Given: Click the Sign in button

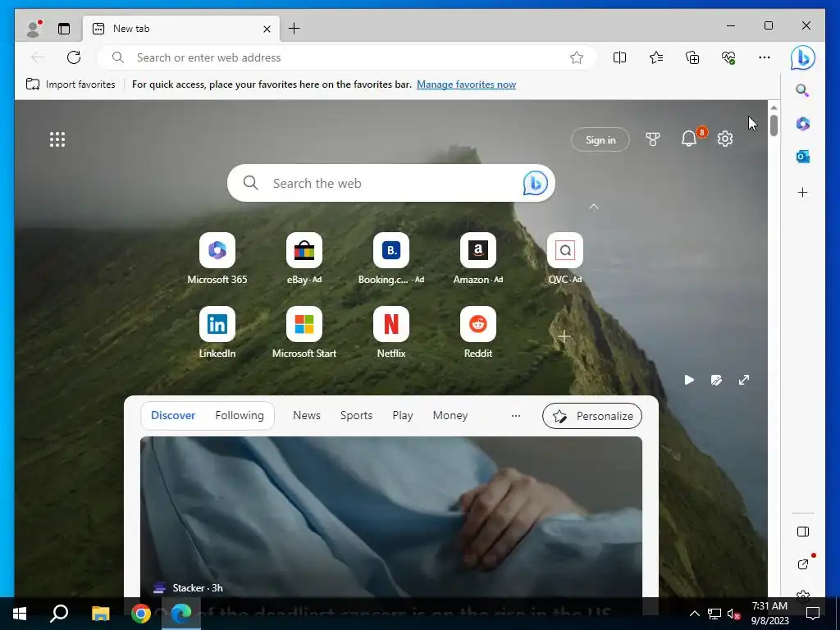Looking at the screenshot, I should coord(600,139).
